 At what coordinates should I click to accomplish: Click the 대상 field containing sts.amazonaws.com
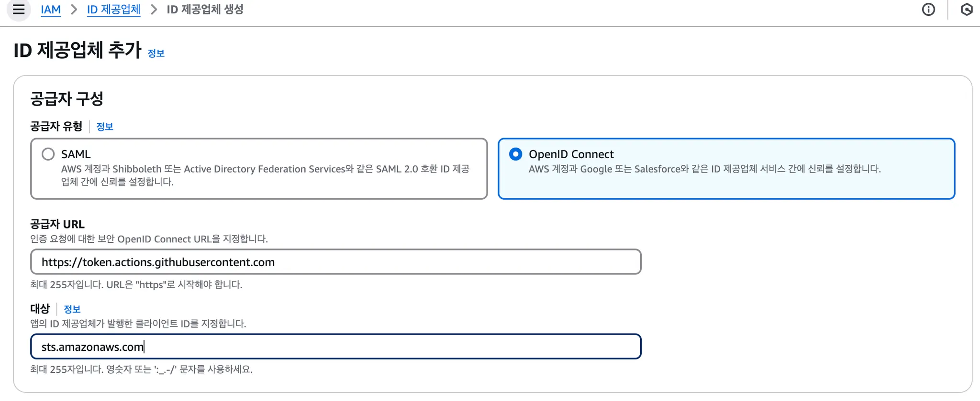pyautogui.click(x=335, y=347)
